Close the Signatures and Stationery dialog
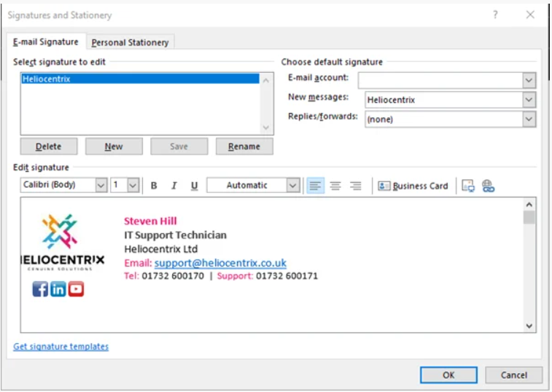 (x=530, y=15)
